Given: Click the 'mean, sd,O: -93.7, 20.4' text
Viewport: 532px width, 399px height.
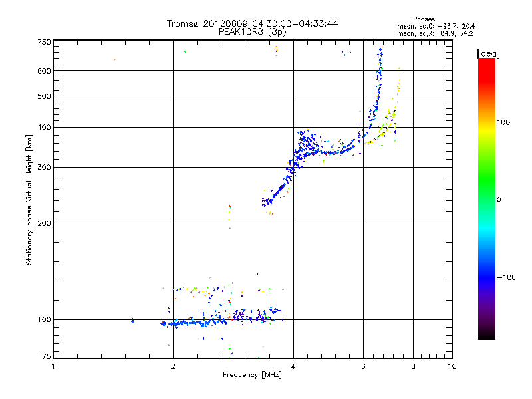Looking at the screenshot, I should click(436, 27).
